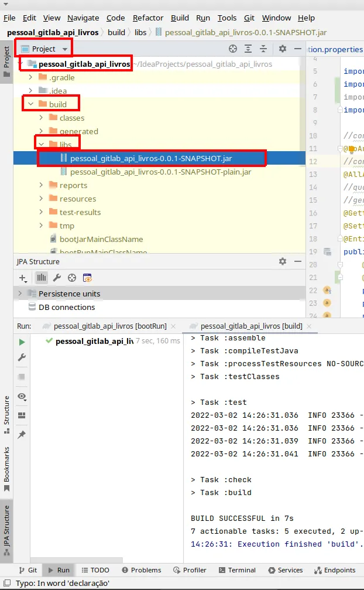Click the JPA console icon in JPA Structure toolbar
364x590 pixels.
87,278
